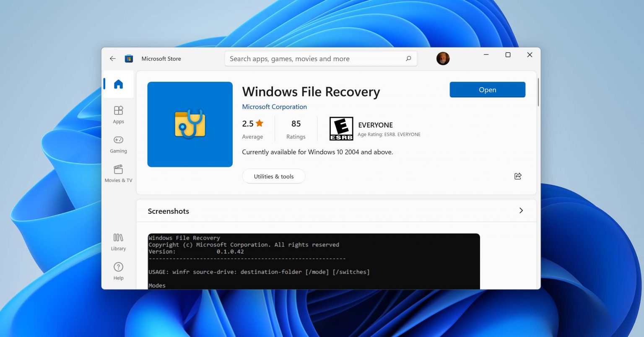Share the Windows File Recovery app

(x=518, y=176)
